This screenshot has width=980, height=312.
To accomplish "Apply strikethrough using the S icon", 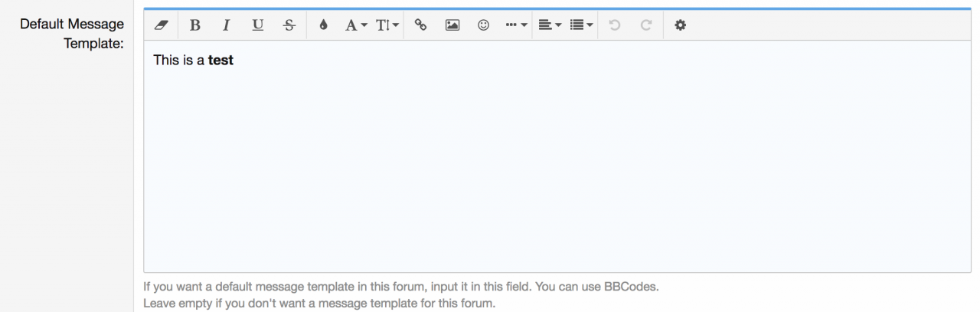I will [289, 25].
